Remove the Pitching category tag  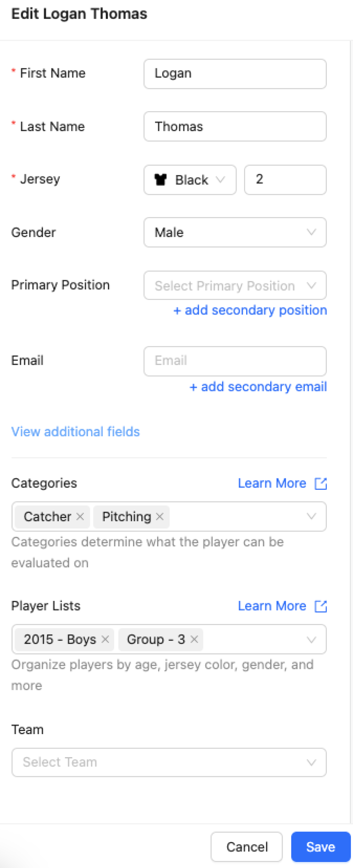point(160,517)
